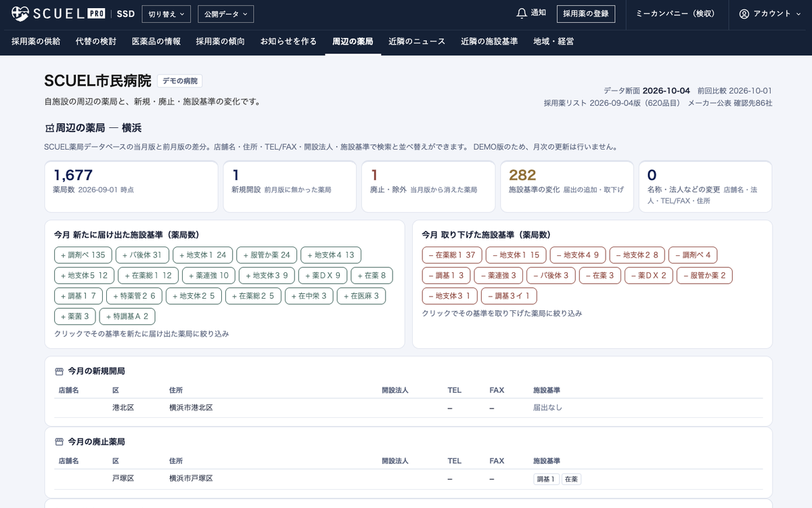
Task: Expand the 公開データ dropdown
Action: pos(225,14)
